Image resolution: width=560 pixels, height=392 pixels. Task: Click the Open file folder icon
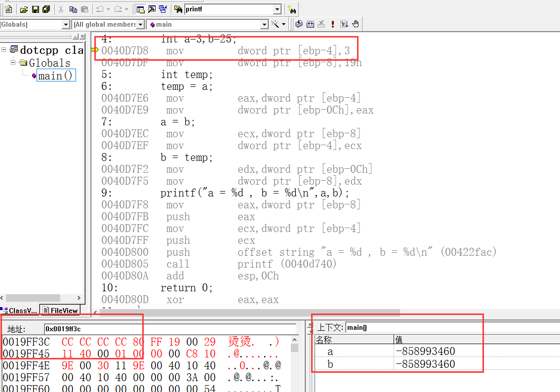point(24,9)
